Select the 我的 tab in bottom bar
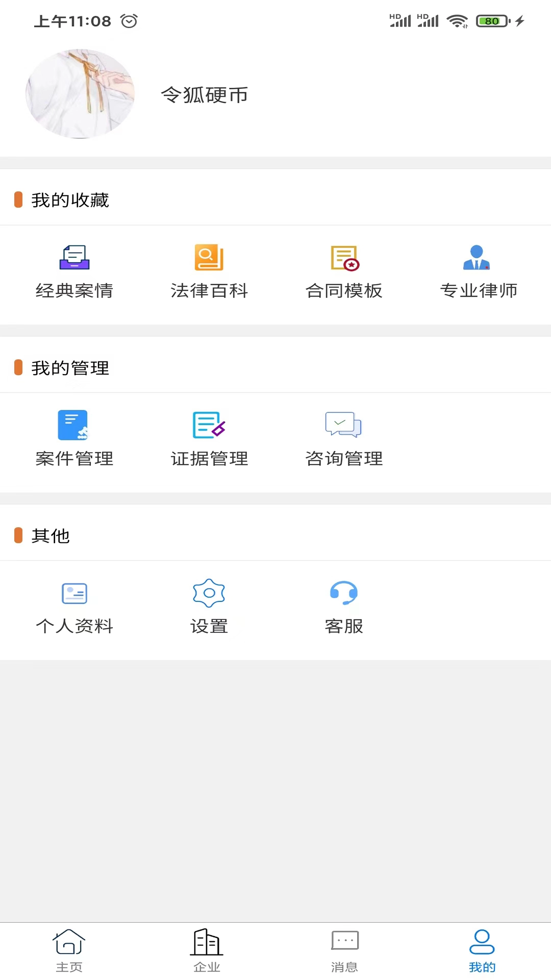 pyautogui.click(x=482, y=950)
